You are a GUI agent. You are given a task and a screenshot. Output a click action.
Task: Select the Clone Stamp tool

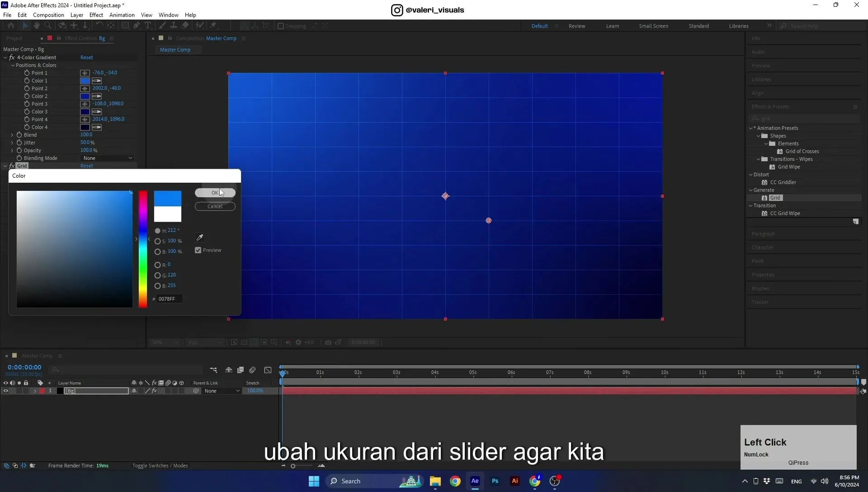[x=173, y=26]
